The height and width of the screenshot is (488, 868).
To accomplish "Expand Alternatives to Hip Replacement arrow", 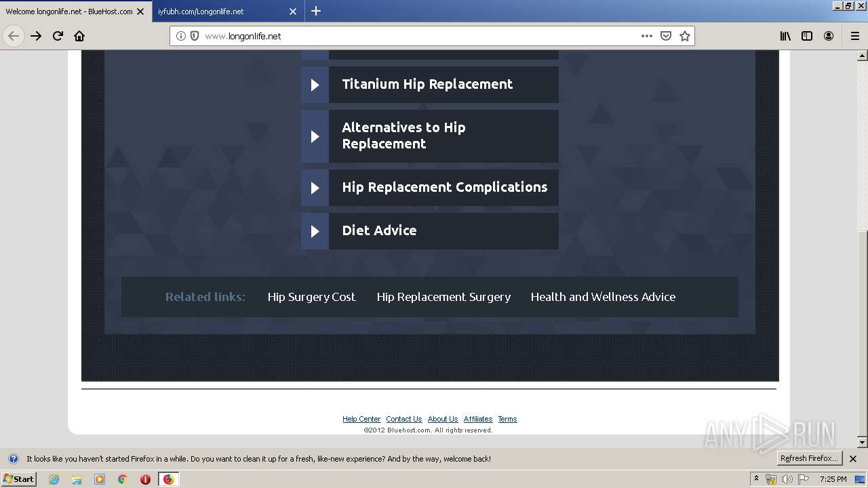I will click(315, 136).
